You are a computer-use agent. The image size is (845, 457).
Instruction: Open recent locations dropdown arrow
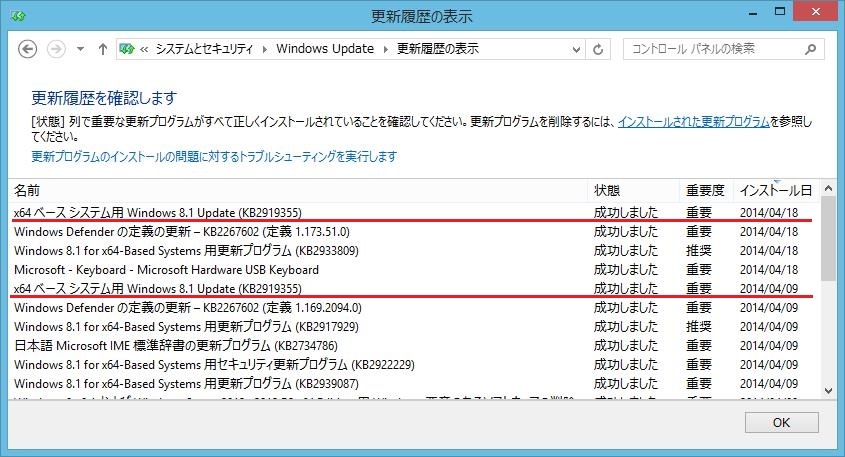[80, 49]
